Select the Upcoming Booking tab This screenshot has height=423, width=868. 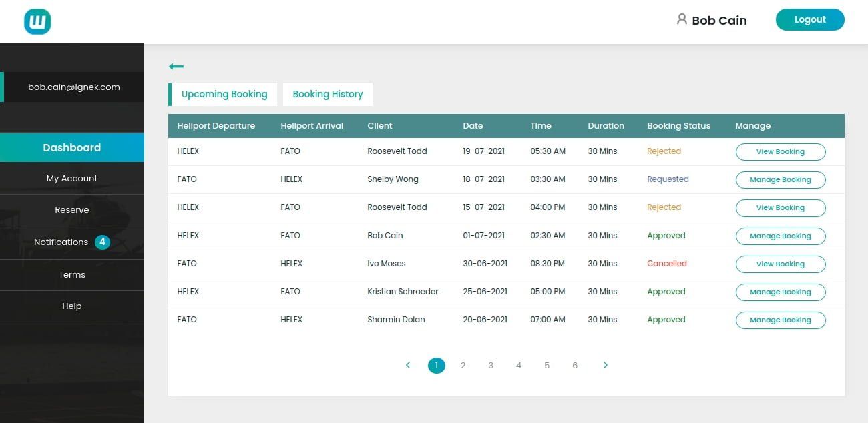224,94
